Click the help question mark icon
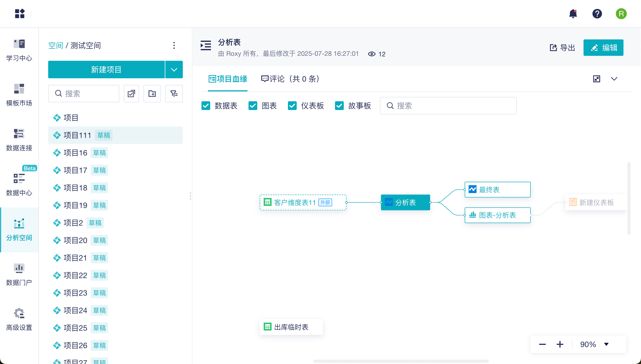Image resolution: width=641 pixels, height=364 pixels. [x=597, y=14]
